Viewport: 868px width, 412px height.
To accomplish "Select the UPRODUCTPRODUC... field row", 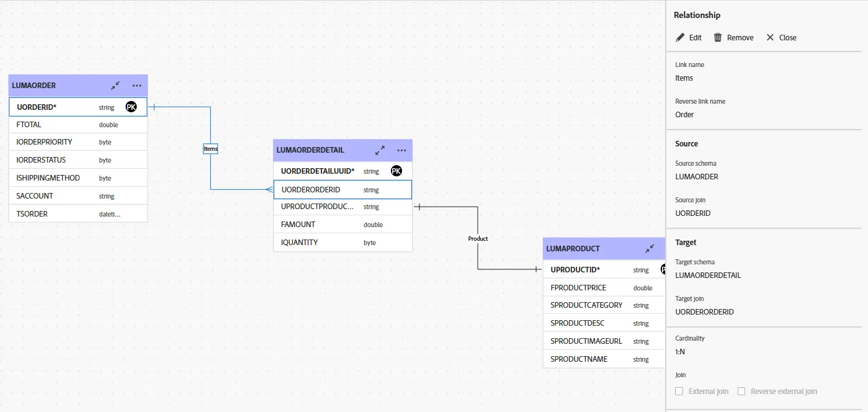I will (x=343, y=207).
